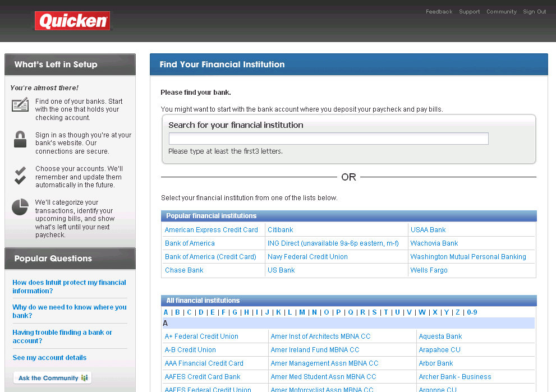Jump to letter M institutions
The width and height of the screenshot is (556, 392).
click(302, 312)
